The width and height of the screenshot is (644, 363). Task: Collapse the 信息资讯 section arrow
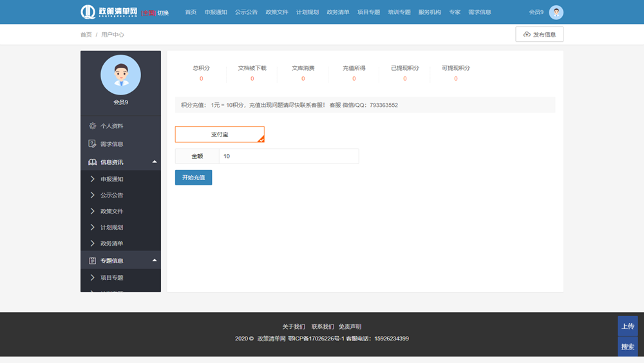pyautogui.click(x=155, y=162)
